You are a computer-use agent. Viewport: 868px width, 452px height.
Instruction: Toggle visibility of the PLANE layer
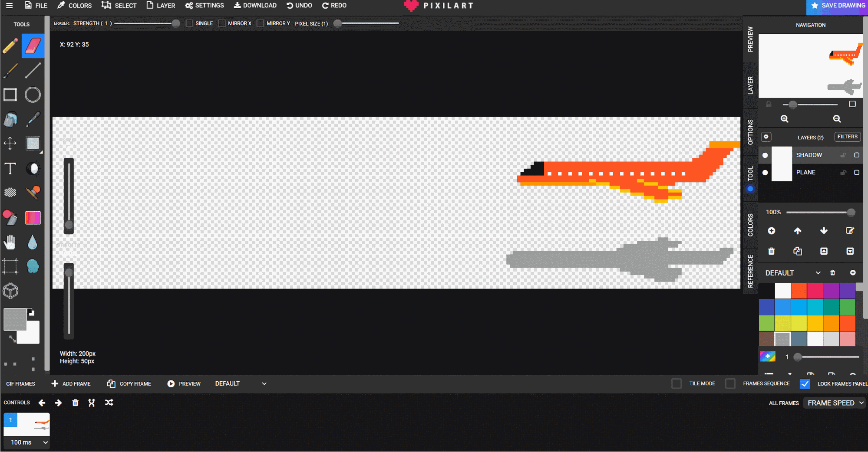coord(765,173)
